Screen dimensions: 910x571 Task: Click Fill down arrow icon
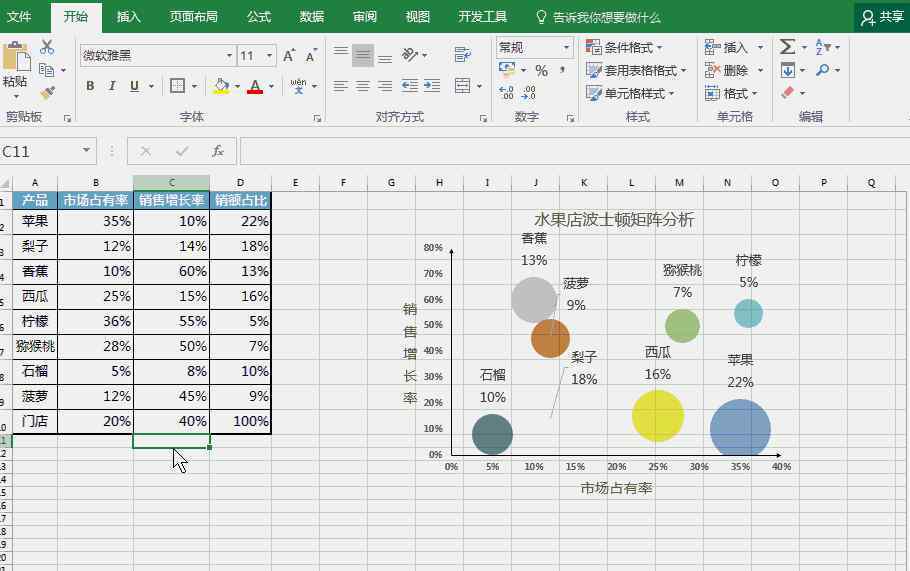(x=788, y=70)
